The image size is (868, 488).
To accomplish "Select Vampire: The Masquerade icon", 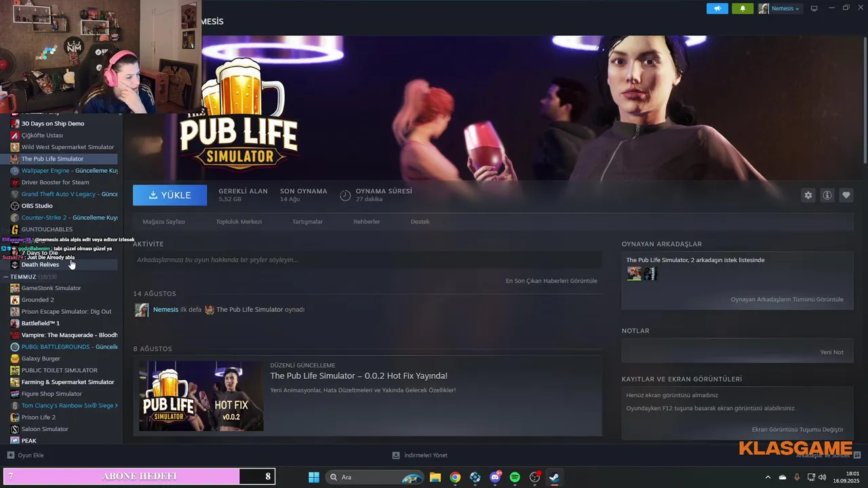I will [x=15, y=335].
